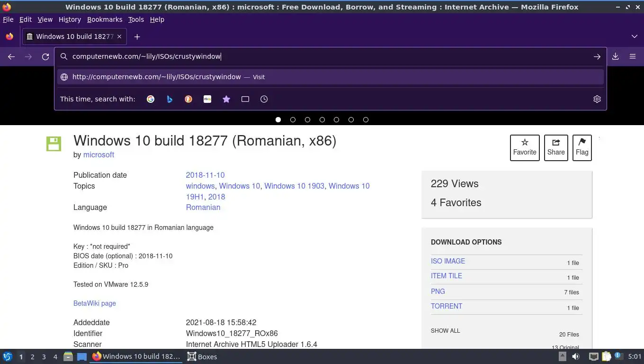Search with Bing icon
This screenshot has height=364, width=644.
(x=170, y=99)
